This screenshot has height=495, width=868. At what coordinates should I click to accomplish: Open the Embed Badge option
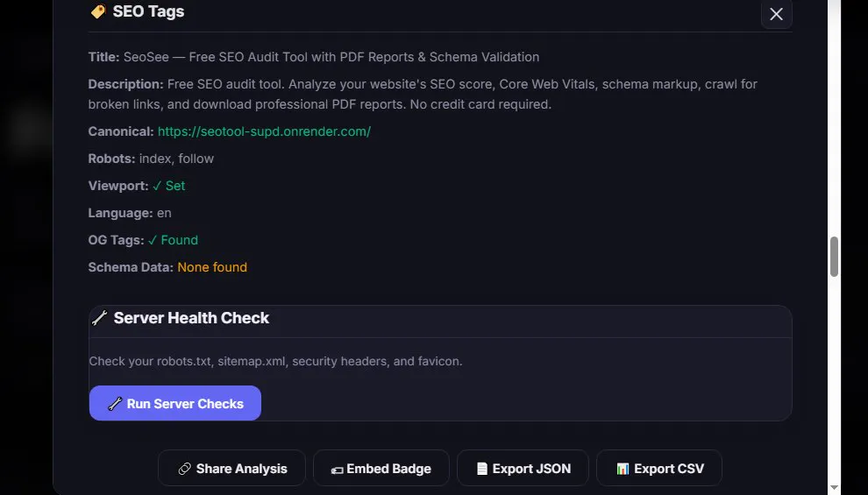[381, 469]
